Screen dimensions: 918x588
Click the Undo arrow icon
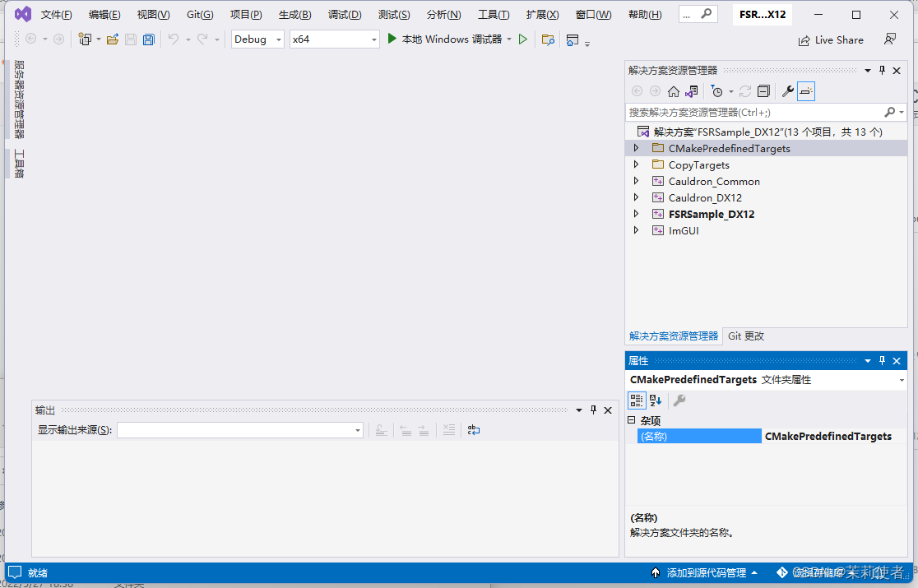[174, 39]
